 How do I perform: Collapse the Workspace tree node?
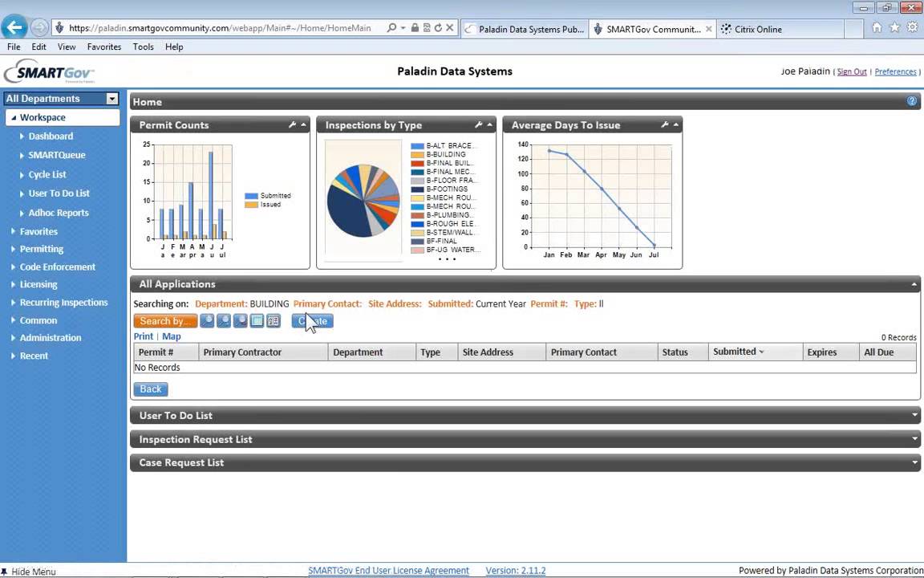[14, 117]
